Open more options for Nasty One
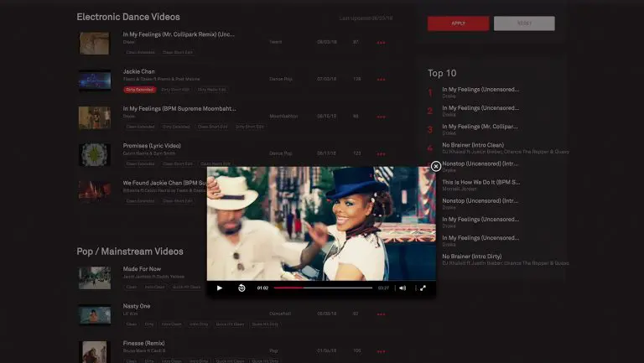The height and width of the screenshot is (363, 644). pyautogui.click(x=381, y=315)
